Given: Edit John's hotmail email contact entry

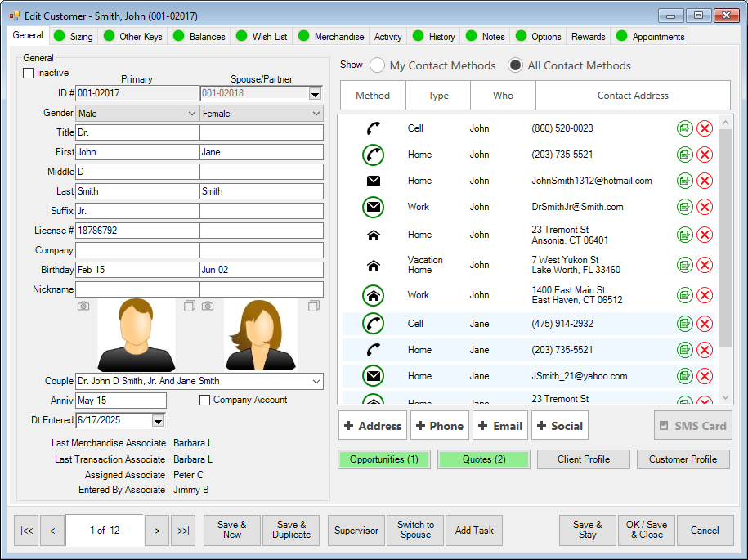Looking at the screenshot, I should [x=685, y=181].
